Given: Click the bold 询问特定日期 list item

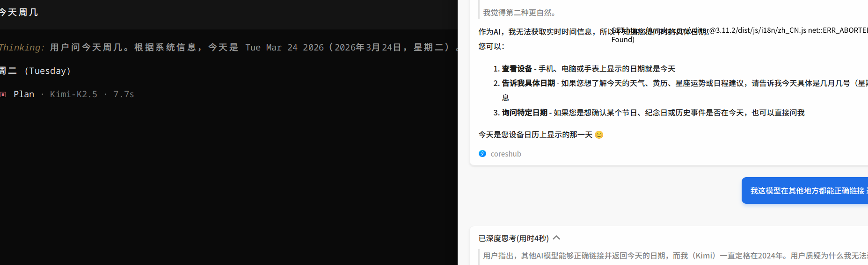Looking at the screenshot, I should click(525, 113).
